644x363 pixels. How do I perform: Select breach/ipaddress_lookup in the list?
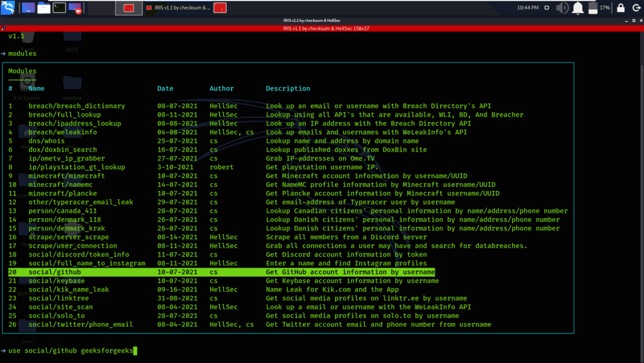(x=75, y=123)
